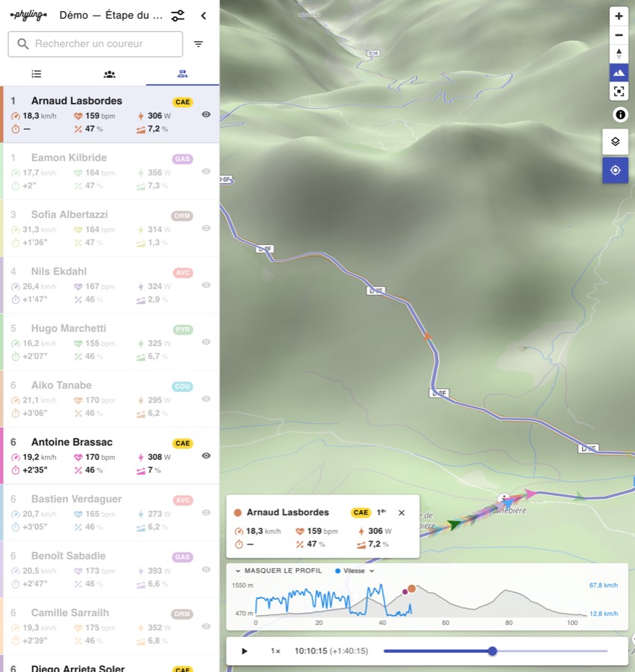
Task: Click the orange rider arrow marker on the map road
Action: click(427, 336)
